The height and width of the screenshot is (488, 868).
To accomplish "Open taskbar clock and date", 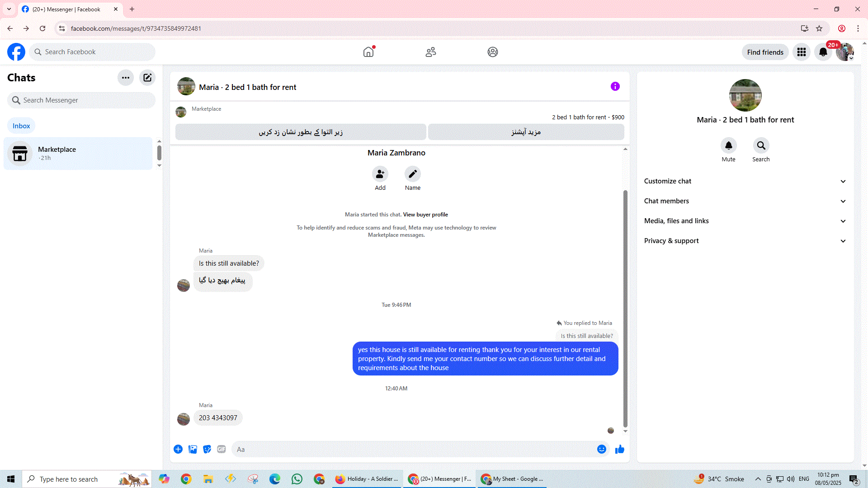I will point(828,479).
